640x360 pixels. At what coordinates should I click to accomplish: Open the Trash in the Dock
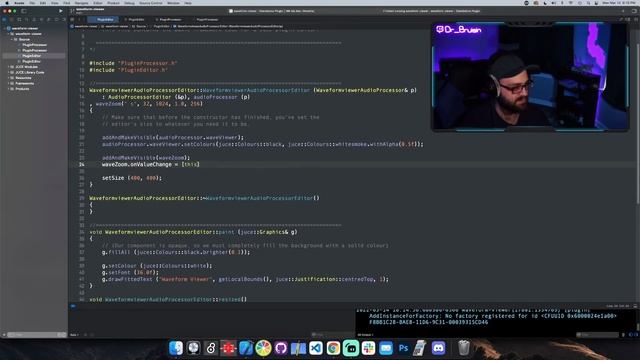pyautogui.click(x=464, y=348)
